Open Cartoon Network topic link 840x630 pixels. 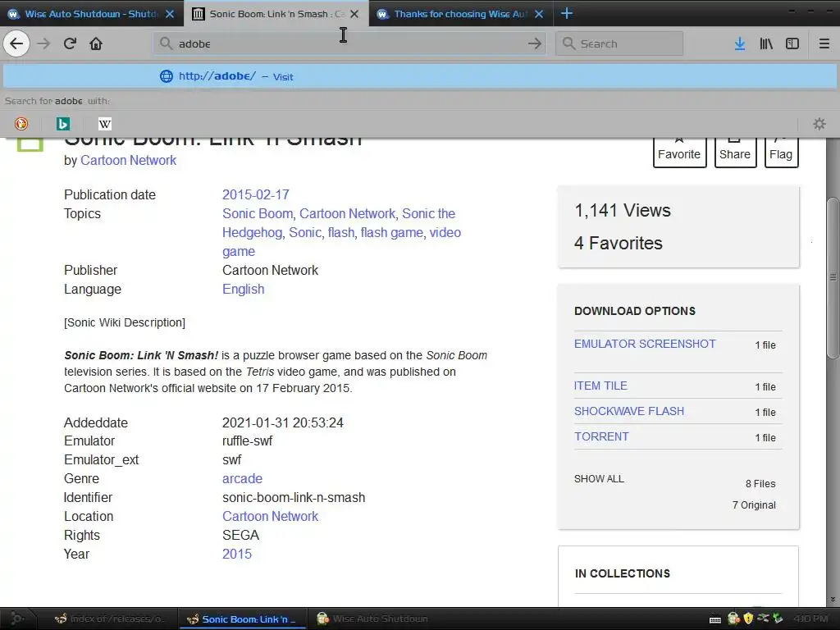click(x=347, y=213)
